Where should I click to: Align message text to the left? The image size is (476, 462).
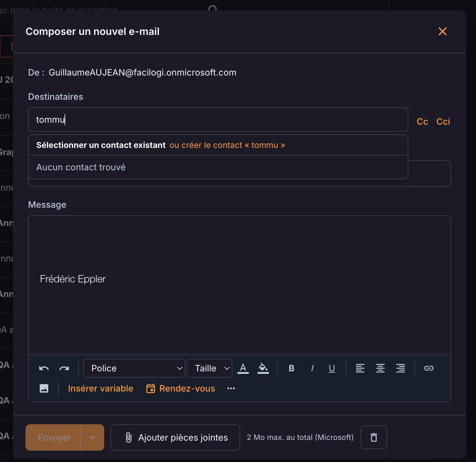pyautogui.click(x=360, y=368)
